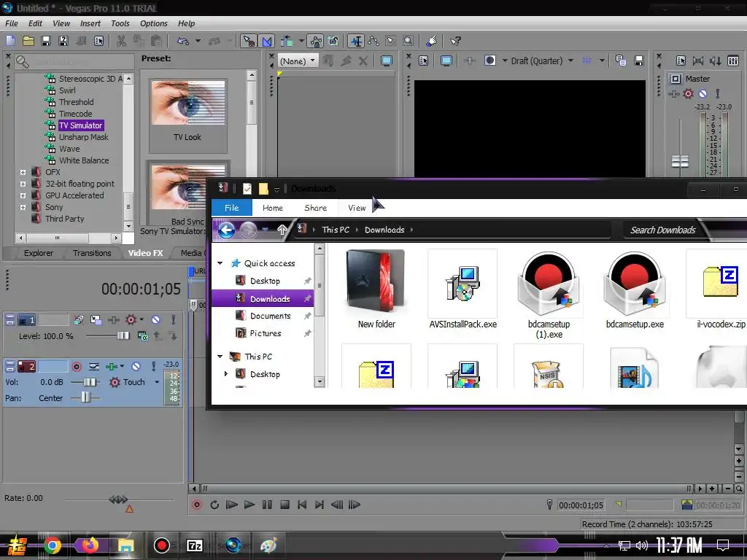Screen dimensions: 747x560
Task: Click the New project icon in Vegas toolbar
Action: [10, 41]
